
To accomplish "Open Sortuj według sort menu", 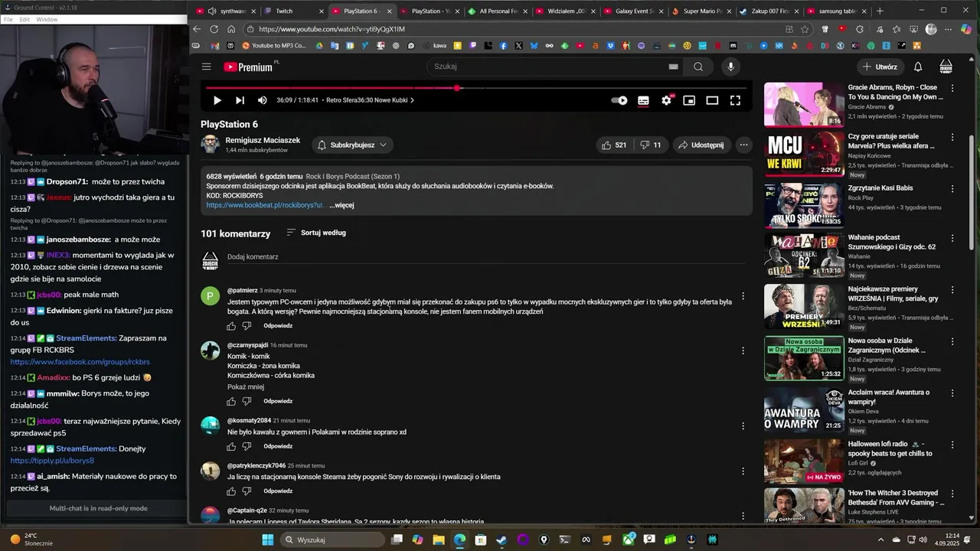I will [316, 233].
